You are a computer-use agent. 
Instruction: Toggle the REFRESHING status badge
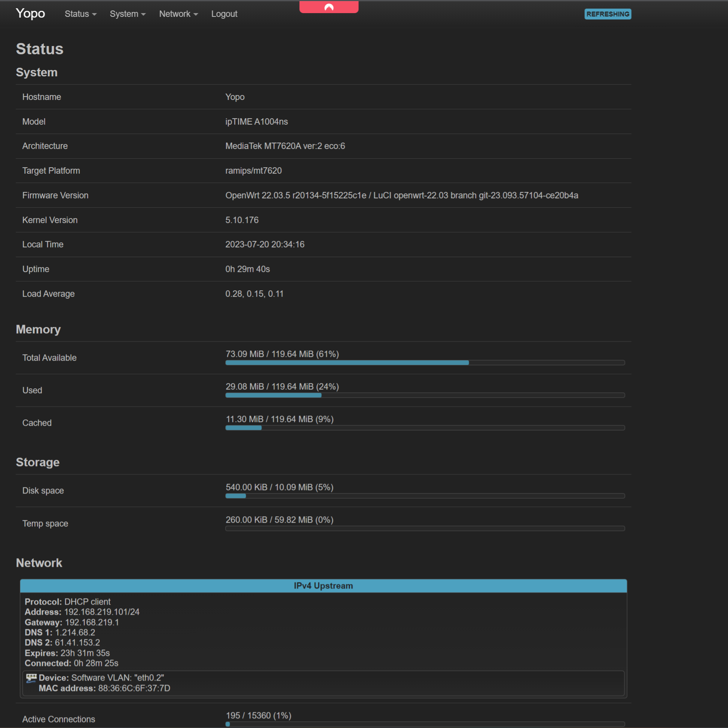[x=608, y=14]
